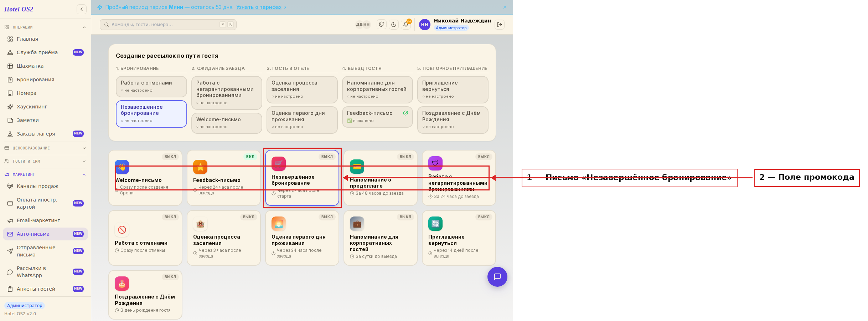
Task: Open Отправленные письма section
Action: (45, 251)
